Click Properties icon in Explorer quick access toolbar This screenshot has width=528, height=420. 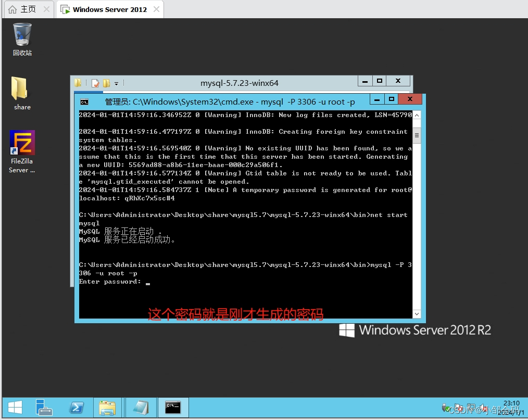coord(96,83)
